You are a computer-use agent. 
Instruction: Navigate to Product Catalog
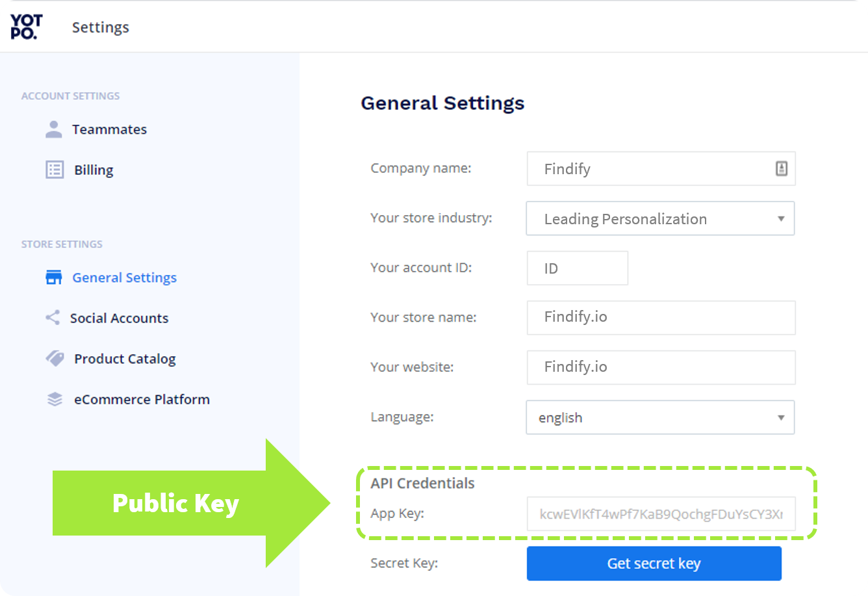coord(125,358)
